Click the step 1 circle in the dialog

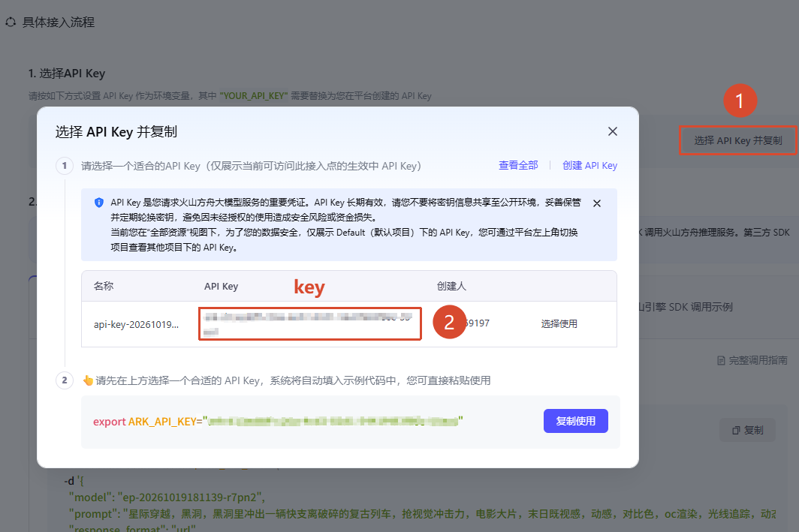[65, 166]
